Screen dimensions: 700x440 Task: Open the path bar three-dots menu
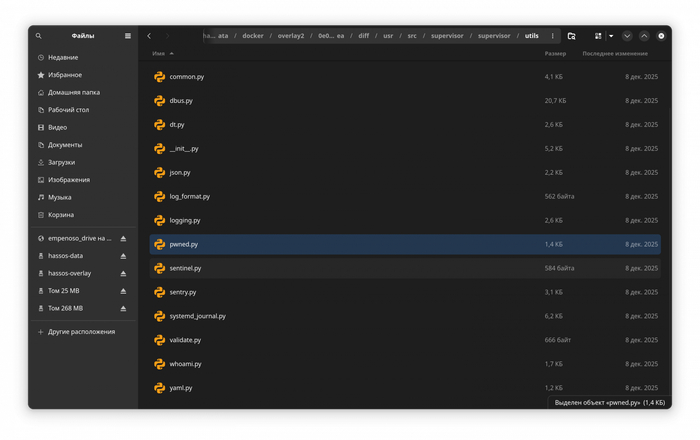(552, 36)
